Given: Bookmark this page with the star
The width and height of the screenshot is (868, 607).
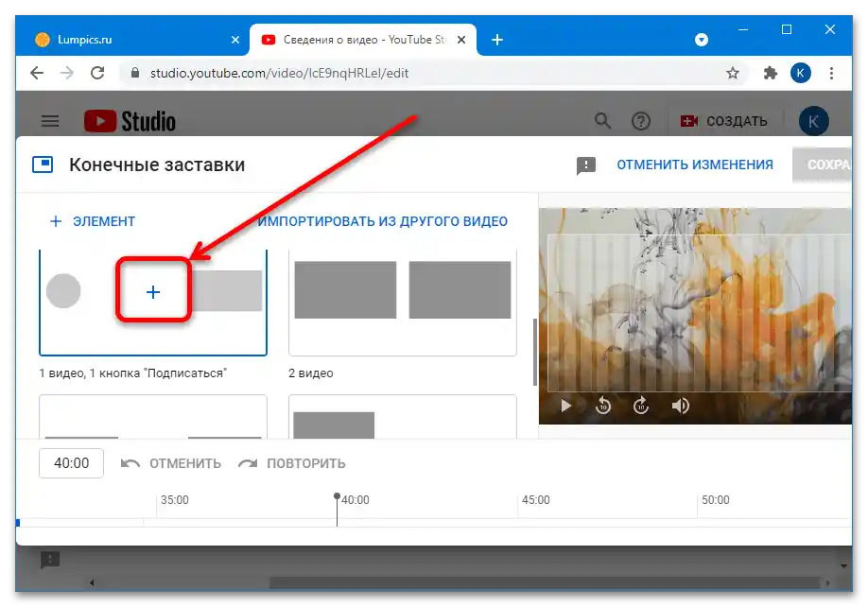Looking at the screenshot, I should coord(733,73).
